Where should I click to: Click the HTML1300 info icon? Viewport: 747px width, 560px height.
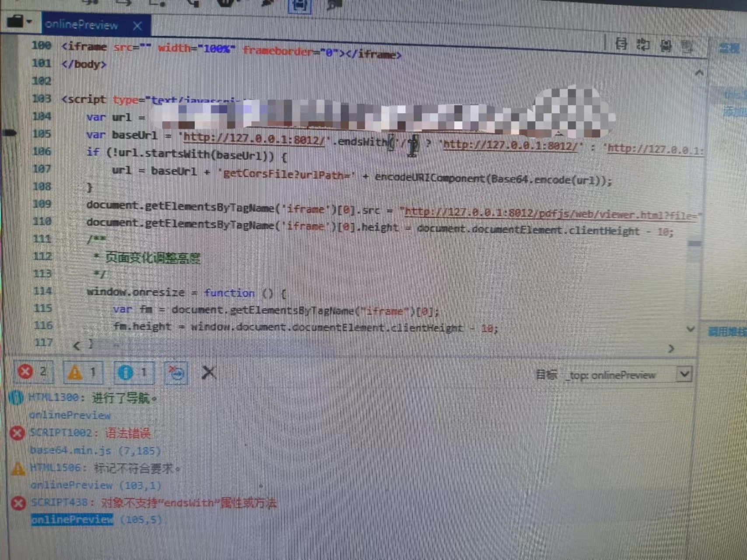click(x=16, y=398)
